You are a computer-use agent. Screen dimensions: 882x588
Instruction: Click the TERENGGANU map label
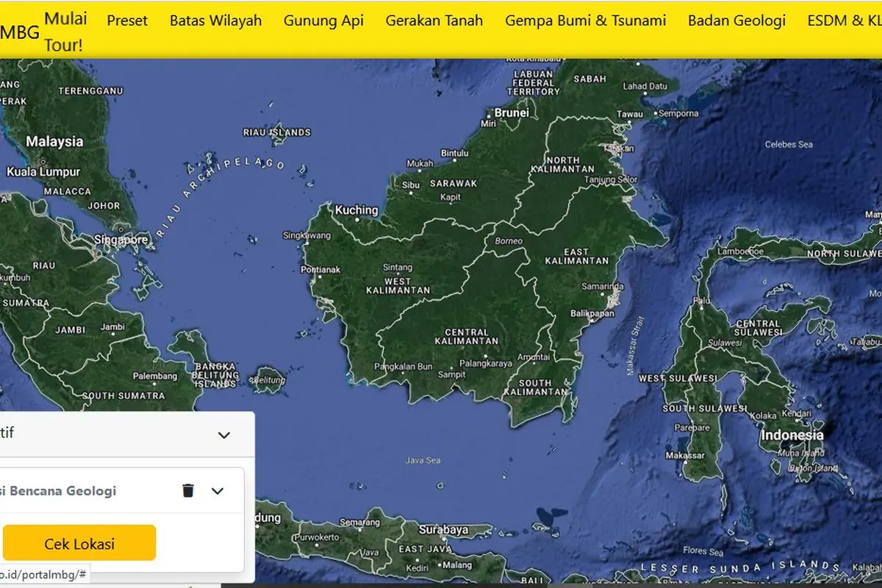tap(90, 90)
